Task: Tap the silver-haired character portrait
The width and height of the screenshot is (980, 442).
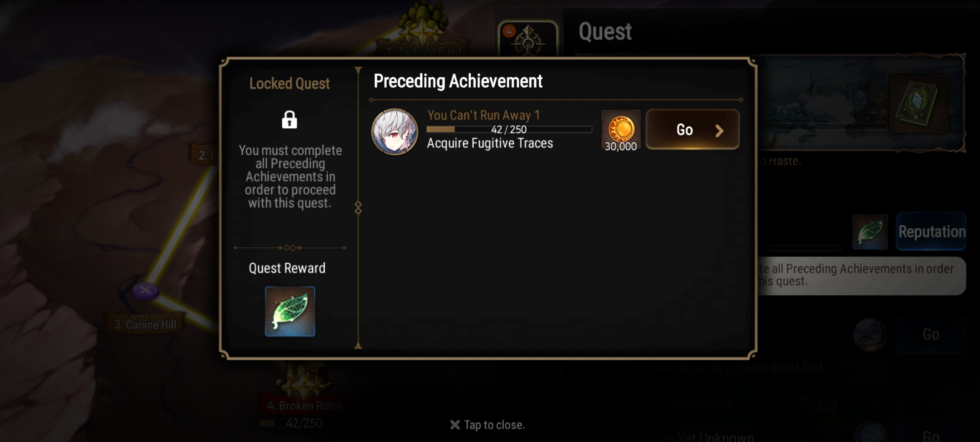Action: click(x=394, y=131)
